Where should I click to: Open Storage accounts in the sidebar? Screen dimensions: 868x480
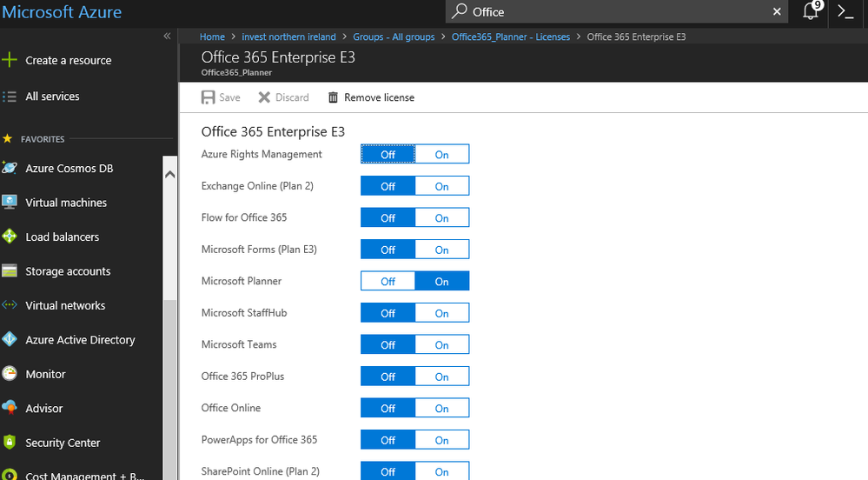click(x=68, y=271)
